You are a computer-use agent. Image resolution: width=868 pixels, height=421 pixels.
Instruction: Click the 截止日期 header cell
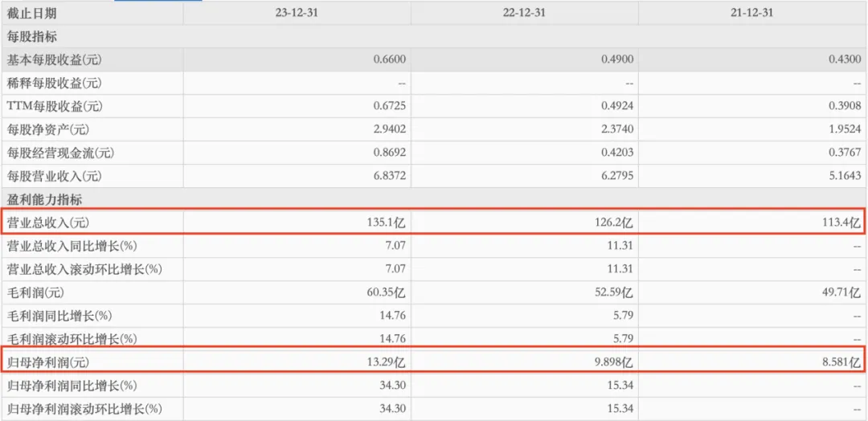point(32,14)
